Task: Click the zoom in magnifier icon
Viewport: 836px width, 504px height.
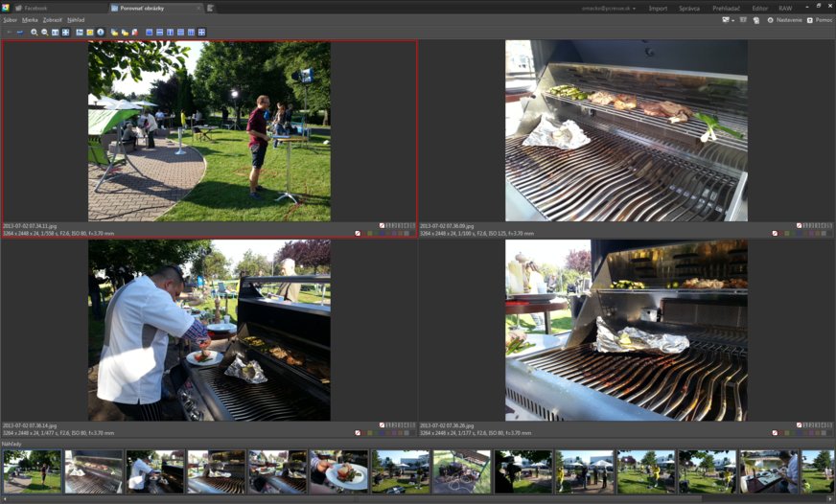Action: (x=35, y=32)
